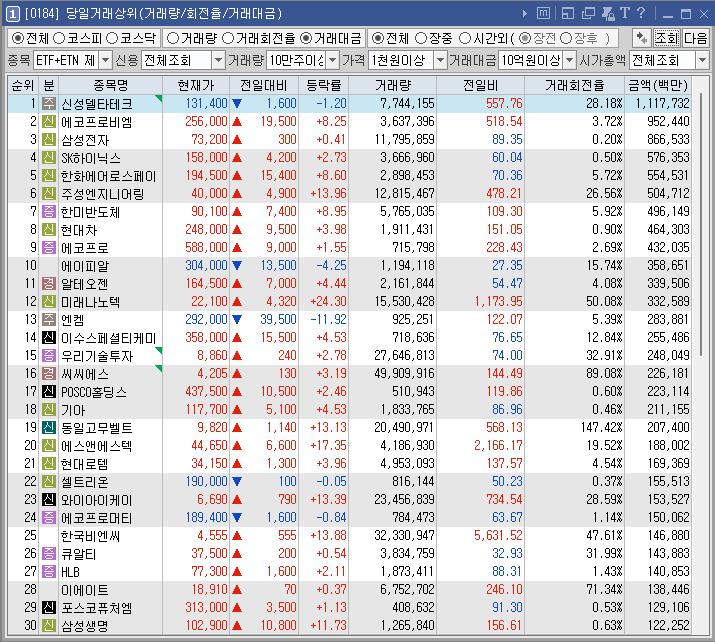Sort by 현재가 column header
Screen dimensions: 715x642
tap(196, 85)
